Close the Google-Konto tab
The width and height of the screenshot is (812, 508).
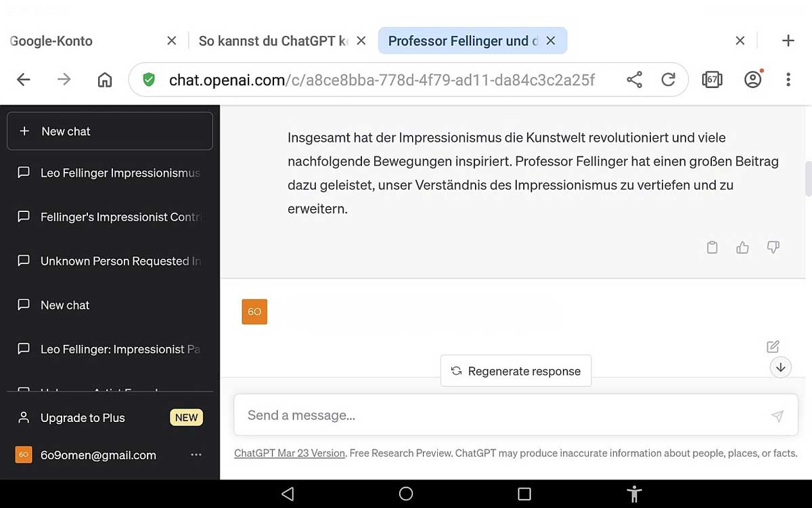pyautogui.click(x=172, y=41)
